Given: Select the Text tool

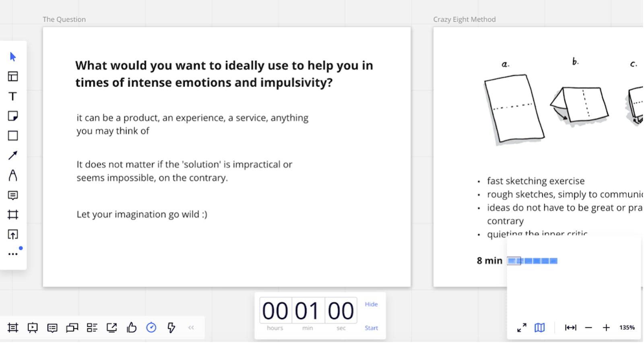Looking at the screenshot, I should tap(13, 96).
